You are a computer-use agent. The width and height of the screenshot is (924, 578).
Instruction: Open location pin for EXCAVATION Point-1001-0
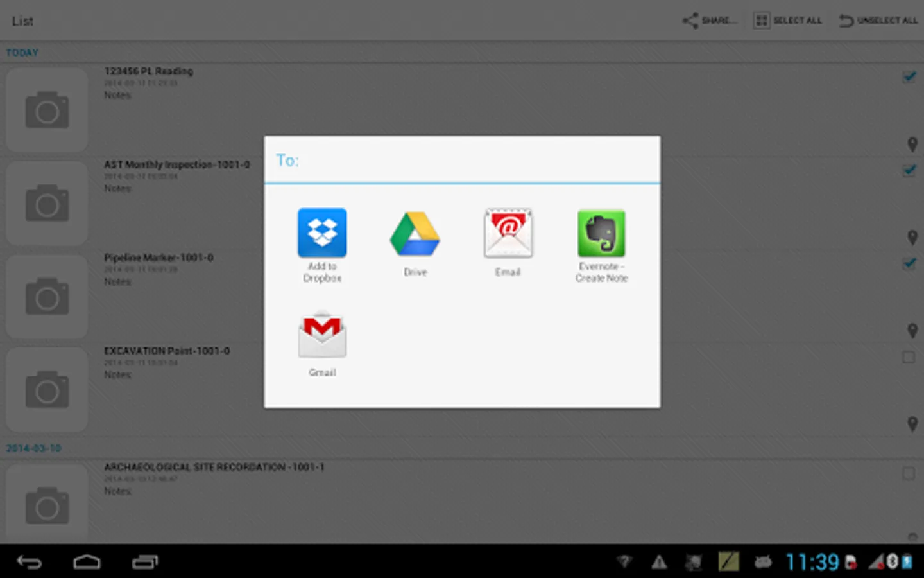pyautogui.click(x=912, y=424)
